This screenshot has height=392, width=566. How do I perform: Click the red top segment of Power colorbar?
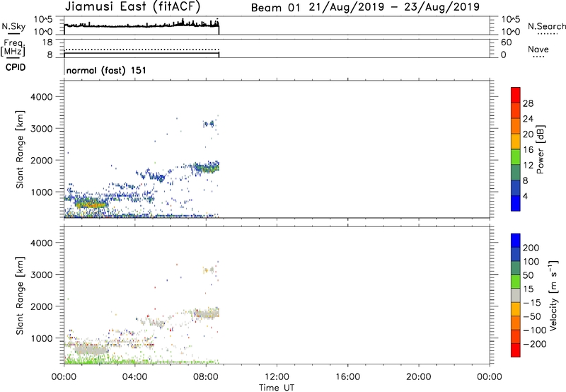point(516,95)
